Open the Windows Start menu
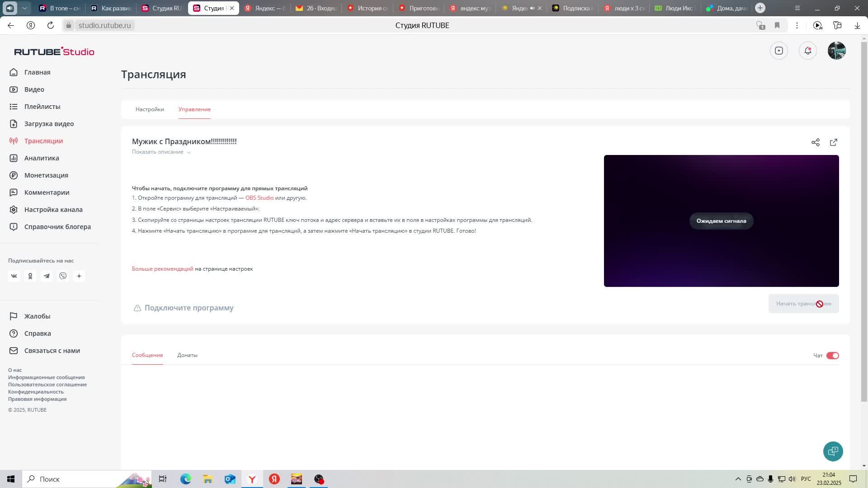Screen dimensions: 868x488 tap(11, 479)
